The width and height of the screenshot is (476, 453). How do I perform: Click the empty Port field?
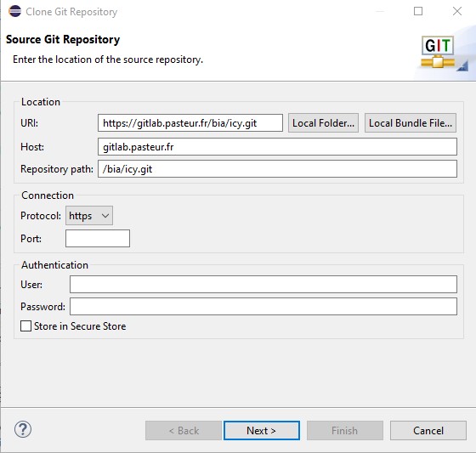tap(98, 238)
